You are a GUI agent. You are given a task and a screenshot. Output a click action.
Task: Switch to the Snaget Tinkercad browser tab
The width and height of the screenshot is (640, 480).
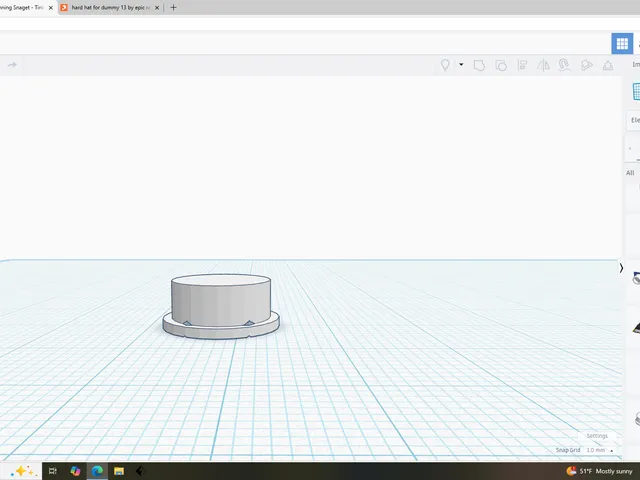click(x=22, y=7)
